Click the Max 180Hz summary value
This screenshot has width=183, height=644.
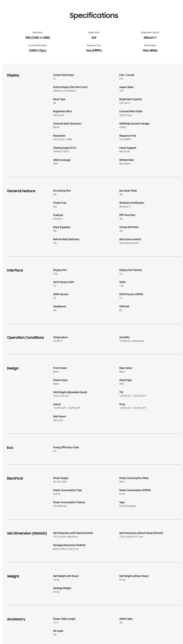coord(150,50)
